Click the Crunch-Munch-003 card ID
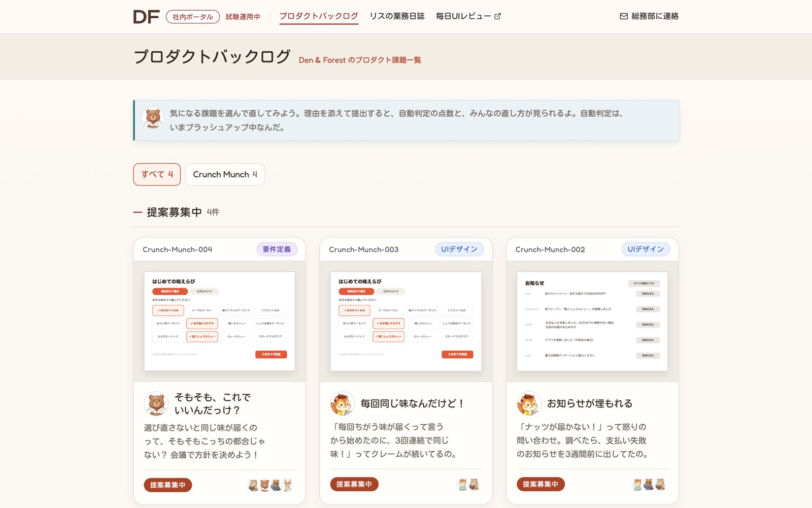Screen dimensions: 812x508 [364, 249]
